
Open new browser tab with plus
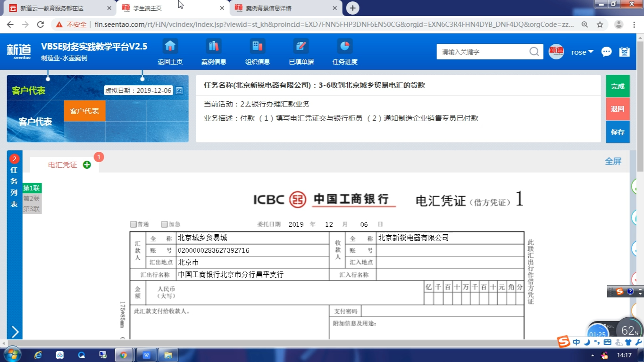tap(352, 8)
